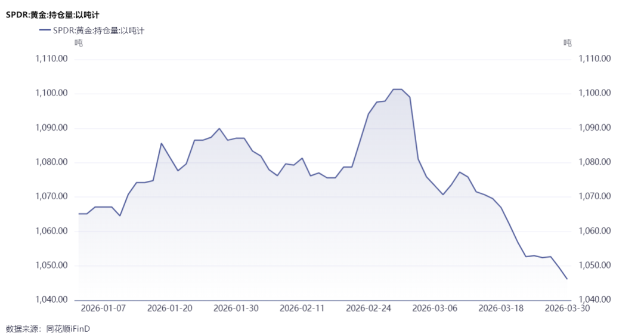Click the right axis unit label 吨
The width and height of the screenshot is (644, 333).
tap(568, 42)
